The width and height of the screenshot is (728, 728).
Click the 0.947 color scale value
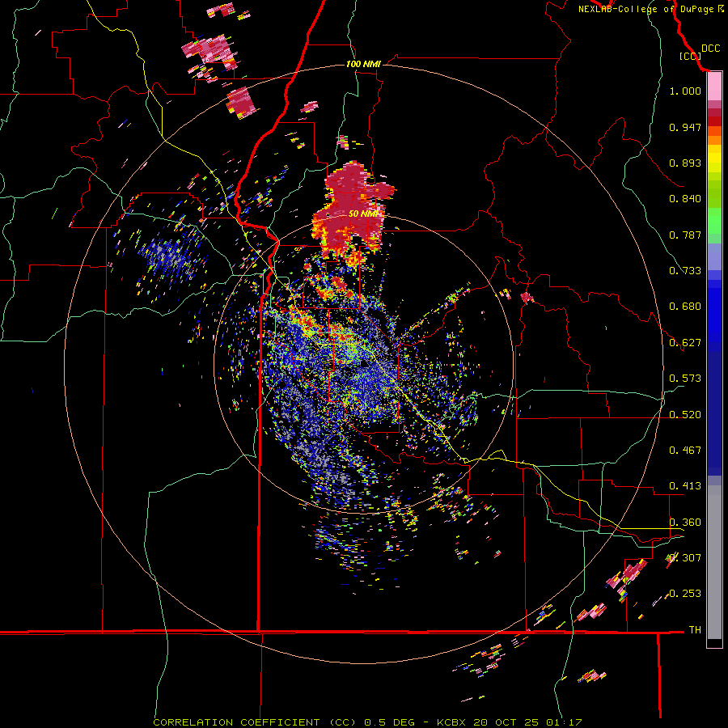pos(685,127)
